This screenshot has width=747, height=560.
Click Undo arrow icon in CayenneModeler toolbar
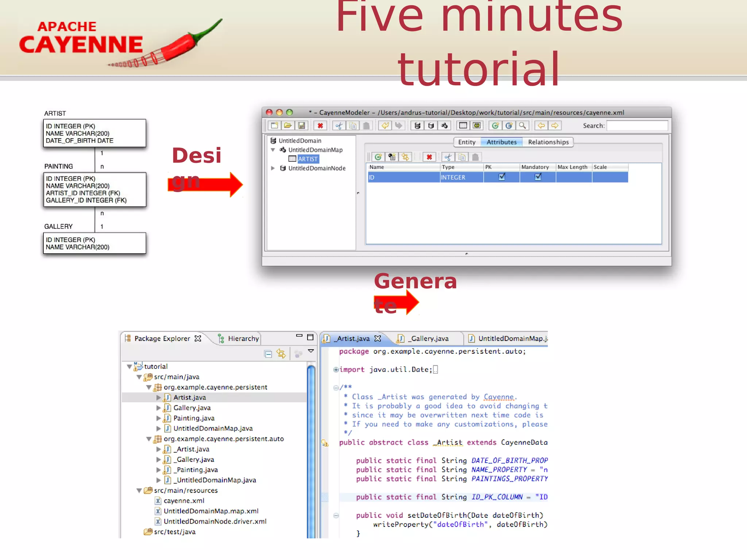[x=385, y=126]
